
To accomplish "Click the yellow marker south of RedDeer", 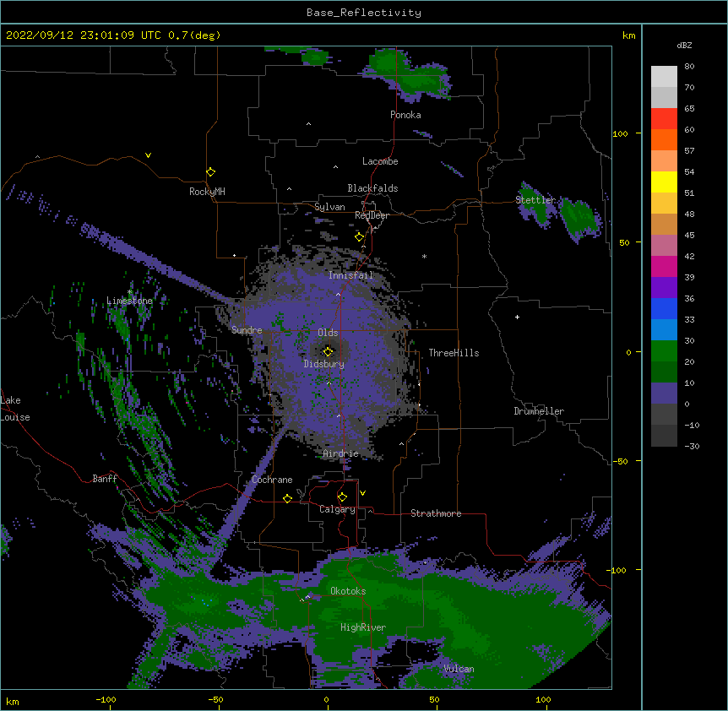I will click(359, 237).
